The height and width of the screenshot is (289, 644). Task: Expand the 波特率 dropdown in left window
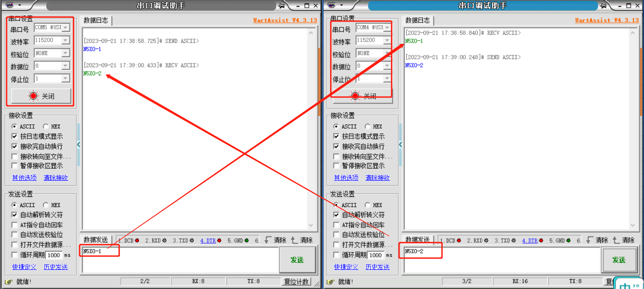(x=66, y=40)
